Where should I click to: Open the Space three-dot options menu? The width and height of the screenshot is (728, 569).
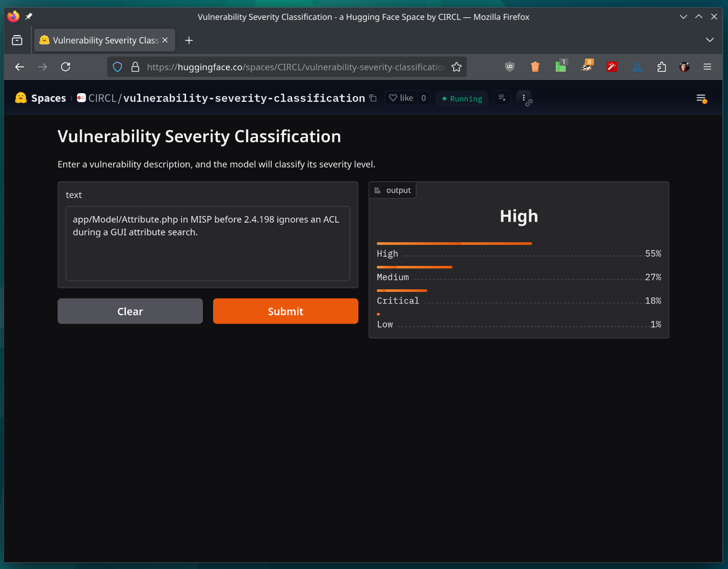click(524, 98)
